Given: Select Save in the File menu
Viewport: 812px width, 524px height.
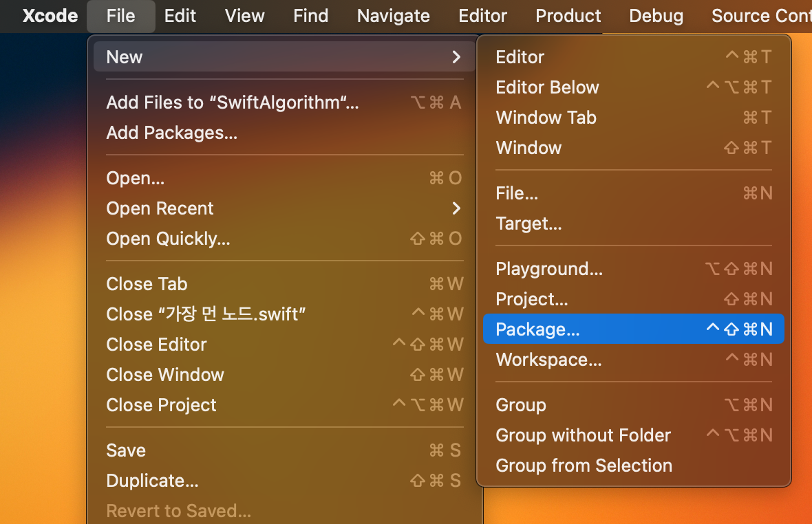Looking at the screenshot, I should (284, 450).
